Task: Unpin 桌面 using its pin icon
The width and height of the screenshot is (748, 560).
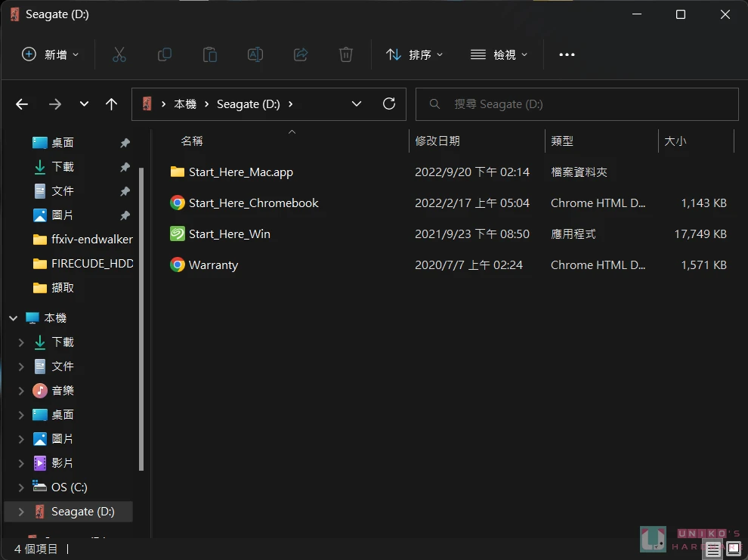Action: point(125,143)
